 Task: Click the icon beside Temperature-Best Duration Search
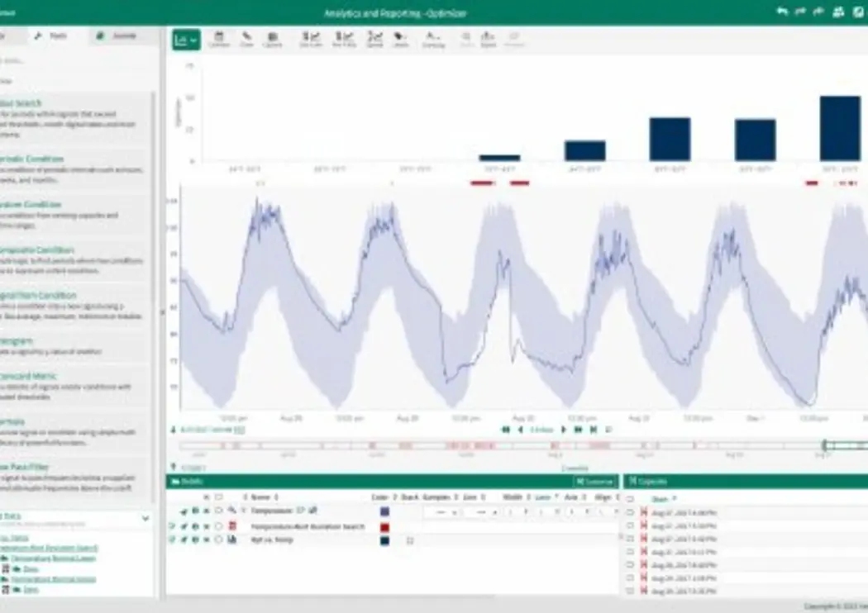(232, 525)
